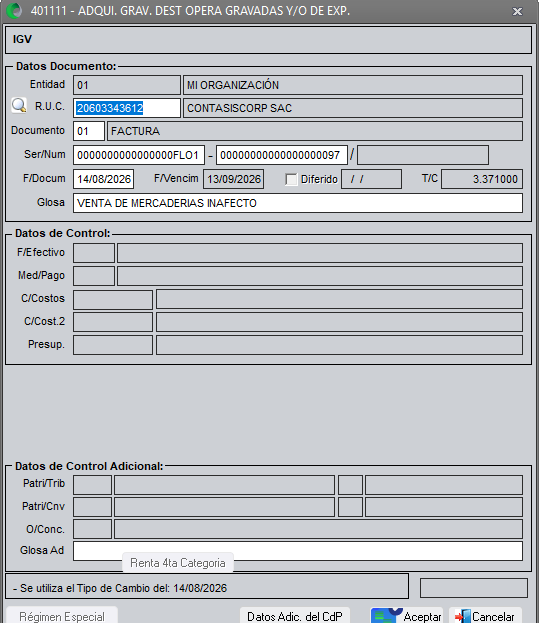This screenshot has width=539, height=623.
Task: Click the Entidad code field
Action: (127, 85)
